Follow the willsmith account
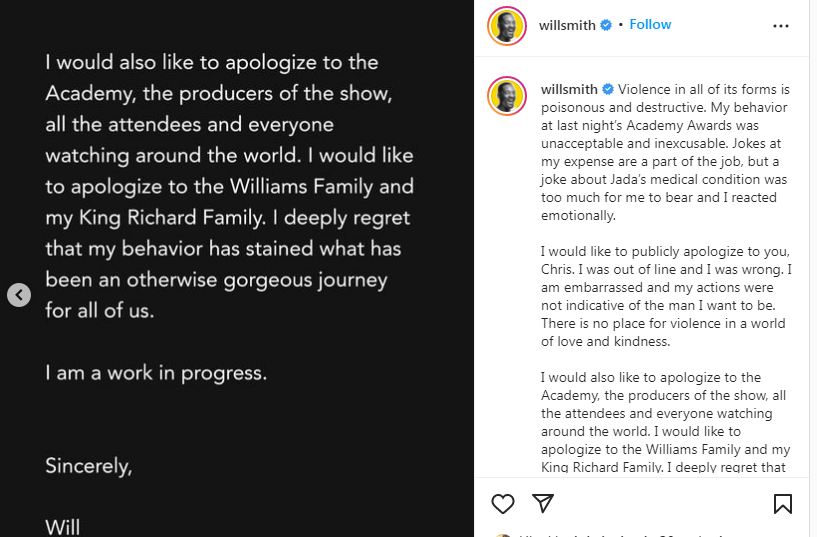This screenshot has width=817, height=537. click(x=650, y=24)
